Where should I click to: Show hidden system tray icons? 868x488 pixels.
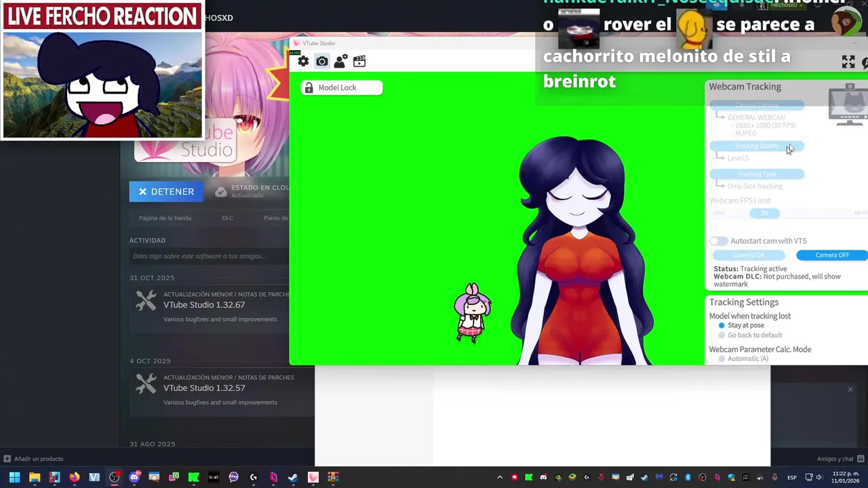500,477
